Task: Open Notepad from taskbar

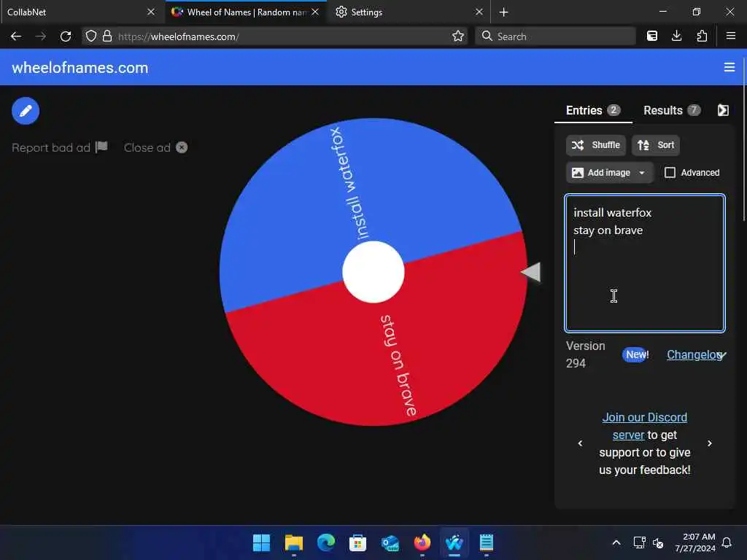Action: point(487,542)
